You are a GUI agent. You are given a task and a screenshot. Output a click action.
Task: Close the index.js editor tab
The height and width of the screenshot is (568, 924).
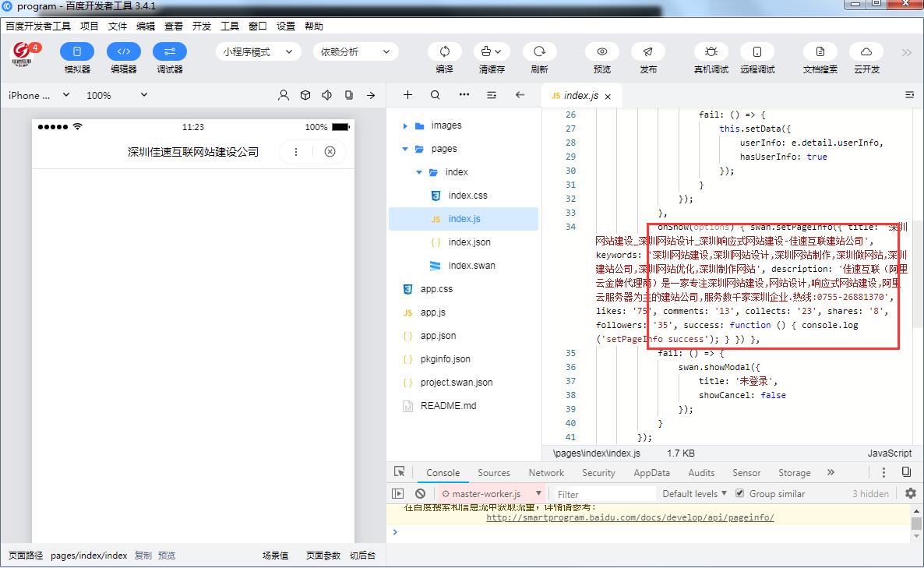click(x=608, y=96)
